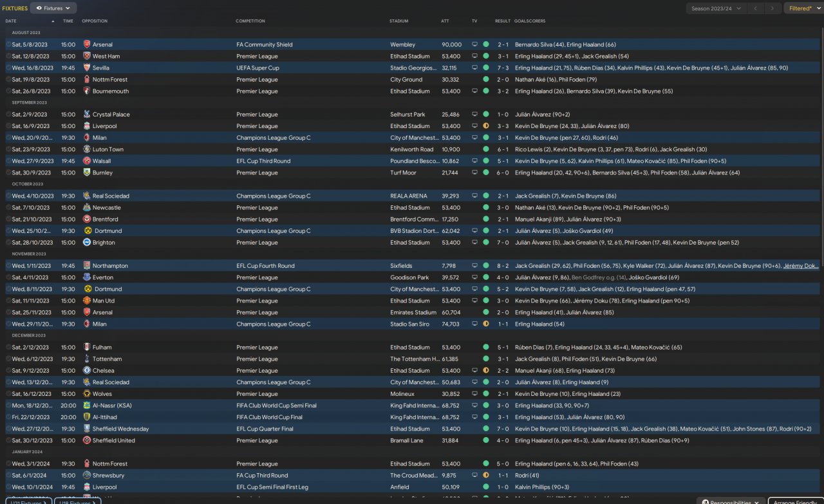Click the Tottenham club badge
824x504 pixels.
click(x=87, y=359)
